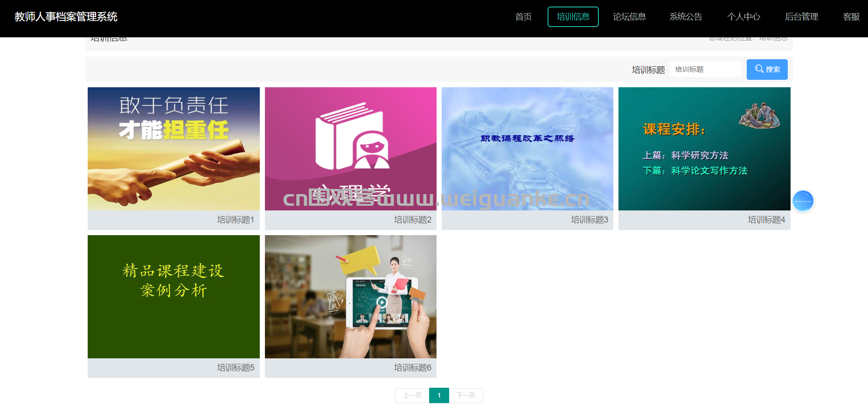The image size is (868, 412).
Task: Click the 培训标题 search input field
Action: (706, 70)
